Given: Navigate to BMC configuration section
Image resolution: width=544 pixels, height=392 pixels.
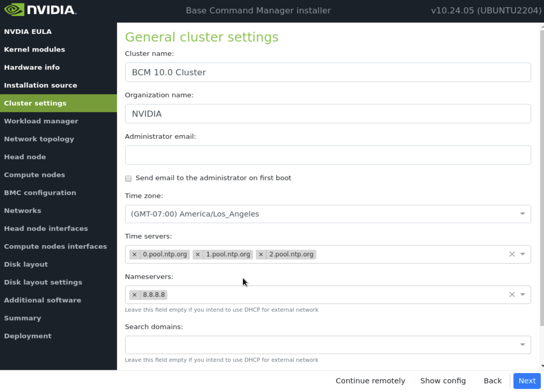Looking at the screenshot, I should pyautogui.click(x=40, y=193).
